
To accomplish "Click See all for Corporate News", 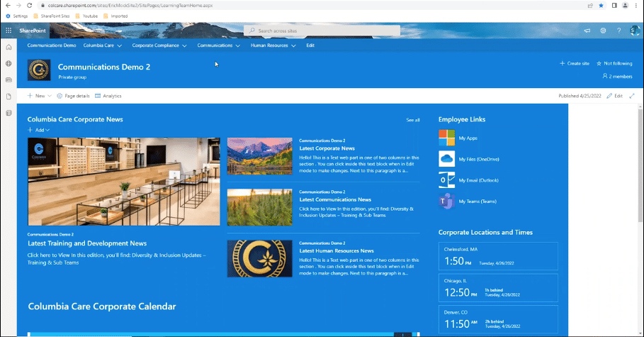I will [413, 120].
